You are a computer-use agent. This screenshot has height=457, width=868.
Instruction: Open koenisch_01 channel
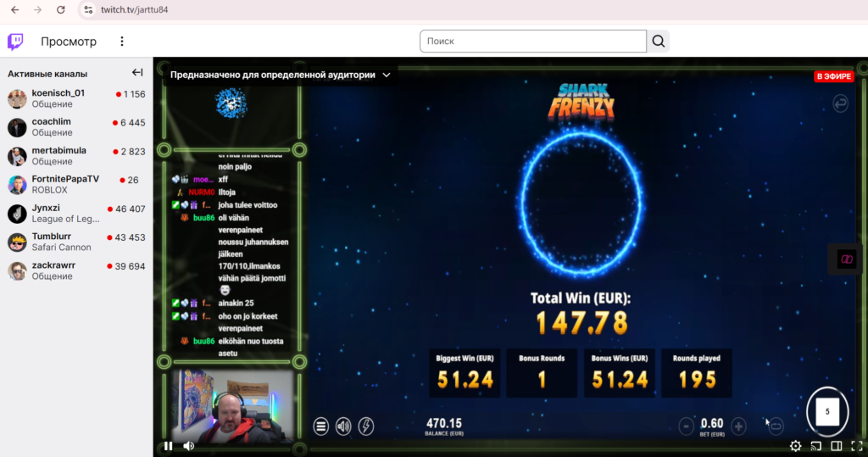[x=76, y=98]
